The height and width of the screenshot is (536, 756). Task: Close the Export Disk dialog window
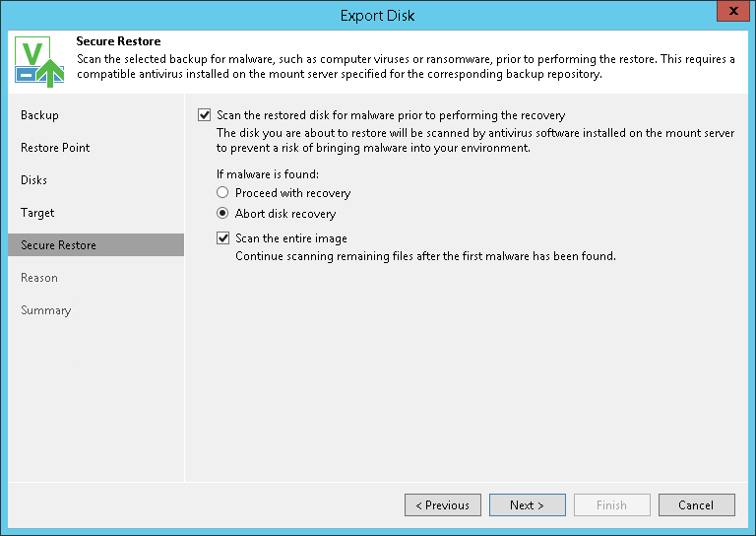(730, 14)
